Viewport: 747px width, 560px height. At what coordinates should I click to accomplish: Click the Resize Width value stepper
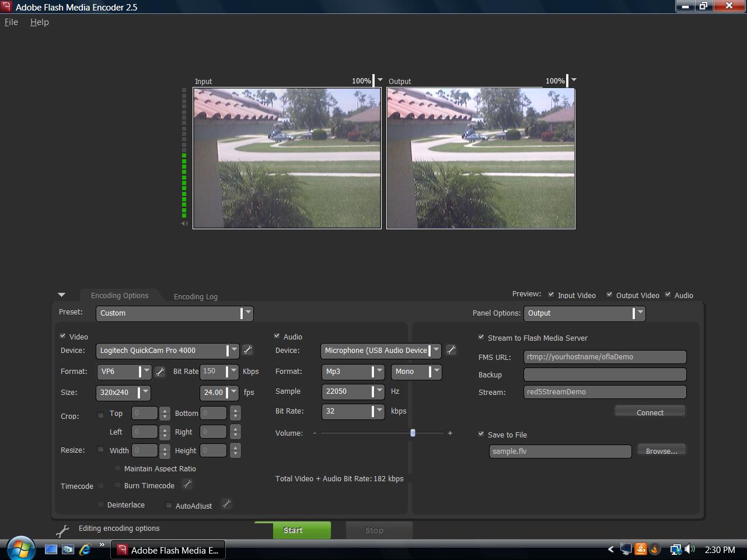pyautogui.click(x=165, y=451)
